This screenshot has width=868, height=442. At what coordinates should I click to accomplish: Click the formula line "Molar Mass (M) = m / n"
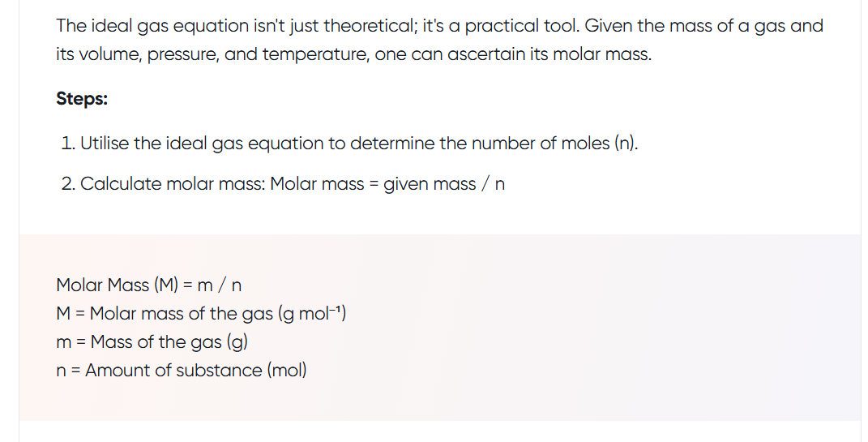click(x=149, y=285)
